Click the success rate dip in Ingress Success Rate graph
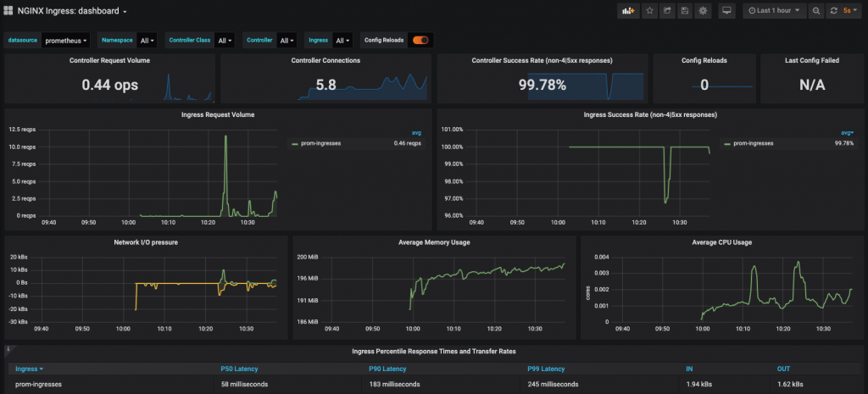Image resolution: width=868 pixels, height=394 pixels. tap(665, 203)
